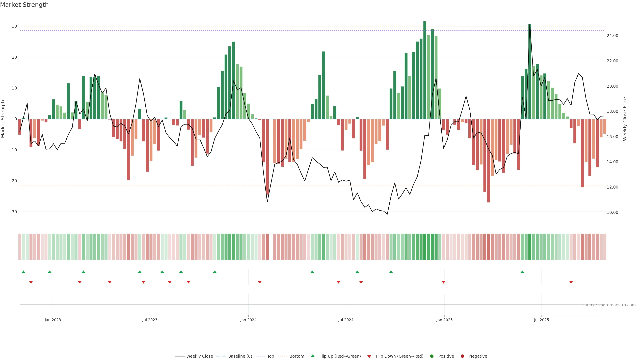644x362 pixels.
Task: Click the last green flip-up triangle marker
Action: pyautogui.click(x=522, y=272)
